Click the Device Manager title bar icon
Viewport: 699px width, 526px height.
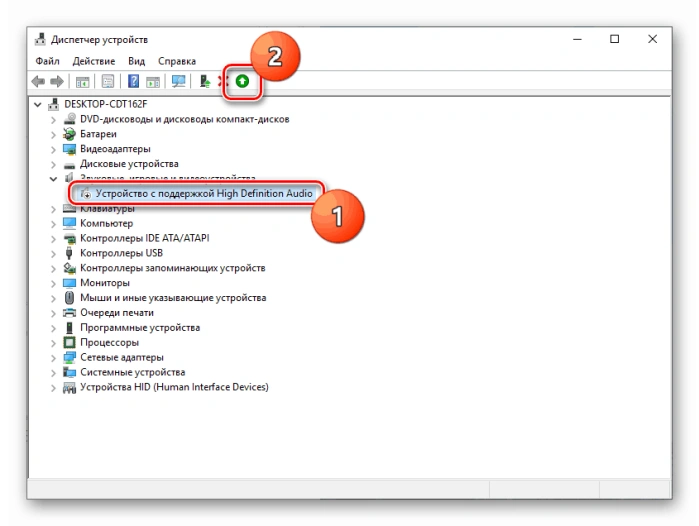click(x=40, y=39)
